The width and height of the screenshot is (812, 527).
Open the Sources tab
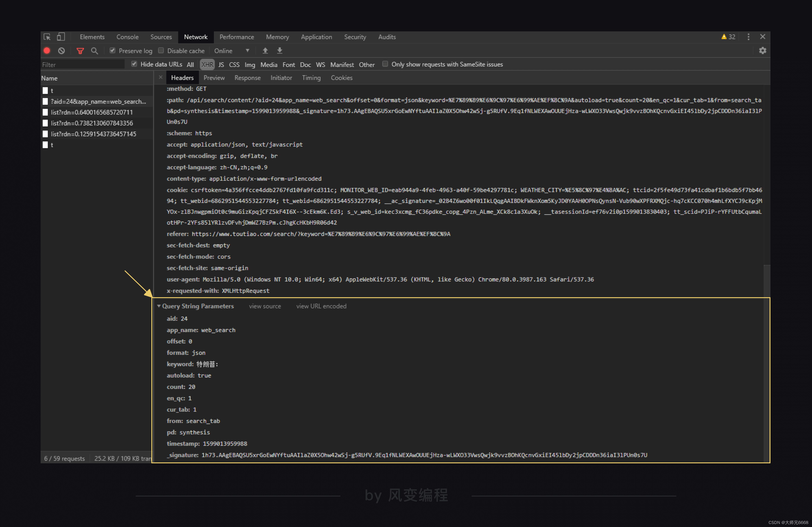tap(161, 37)
